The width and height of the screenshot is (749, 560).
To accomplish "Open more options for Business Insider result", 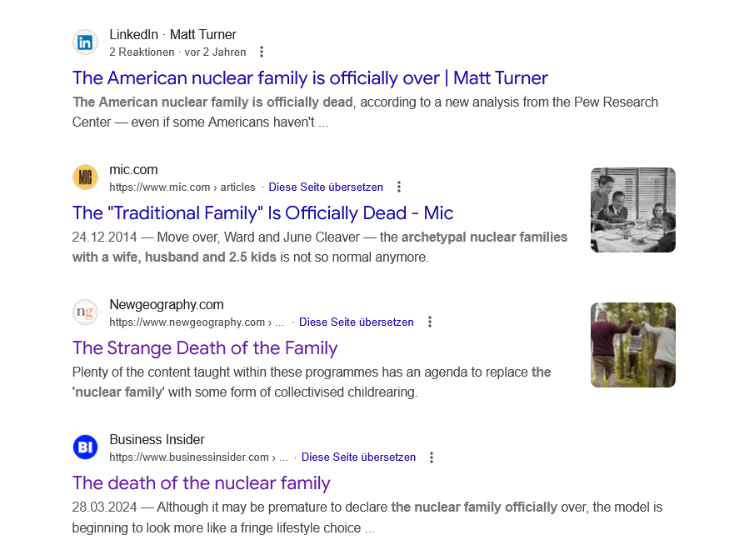I will pyautogui.click(x=432, y=457).
